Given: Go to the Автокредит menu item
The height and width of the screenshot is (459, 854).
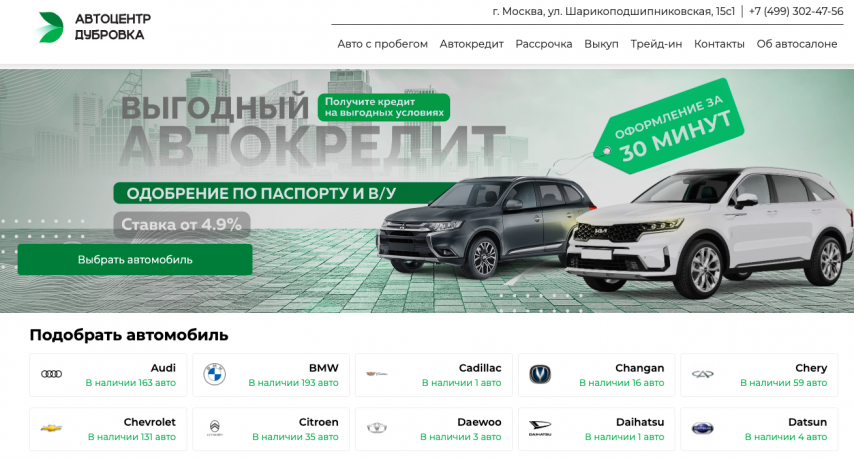Looking at the screenshot, I should (472, 44).
